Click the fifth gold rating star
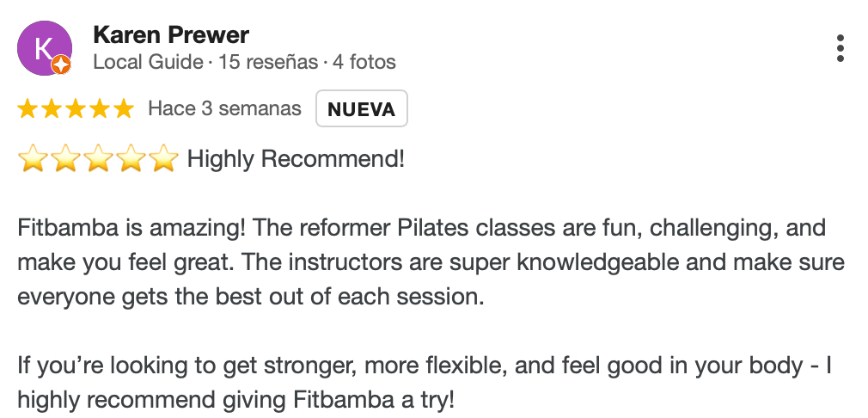 [x=124, y=108]
